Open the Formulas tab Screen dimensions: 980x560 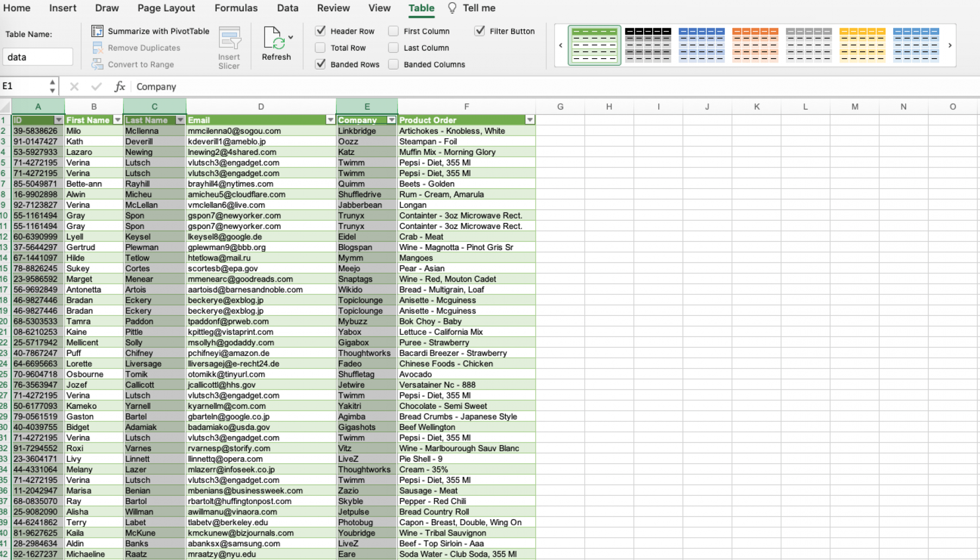pos(236,8)
